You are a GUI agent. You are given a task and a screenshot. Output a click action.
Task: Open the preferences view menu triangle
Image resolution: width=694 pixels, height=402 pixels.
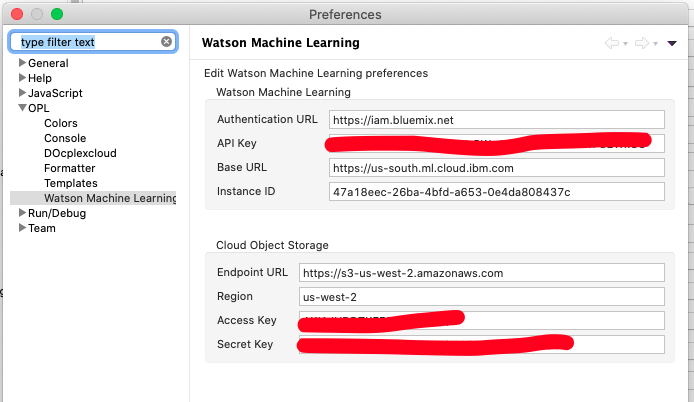pyautogui.click(x=672, y=43)
